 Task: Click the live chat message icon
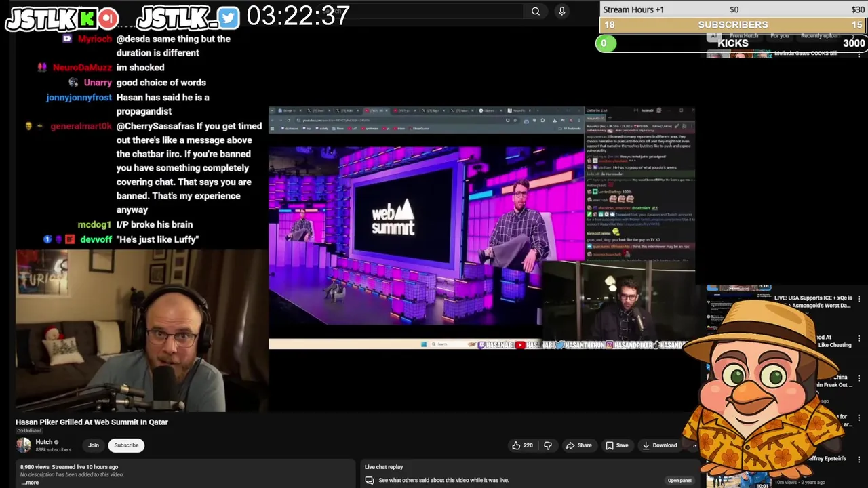[370, 480]
